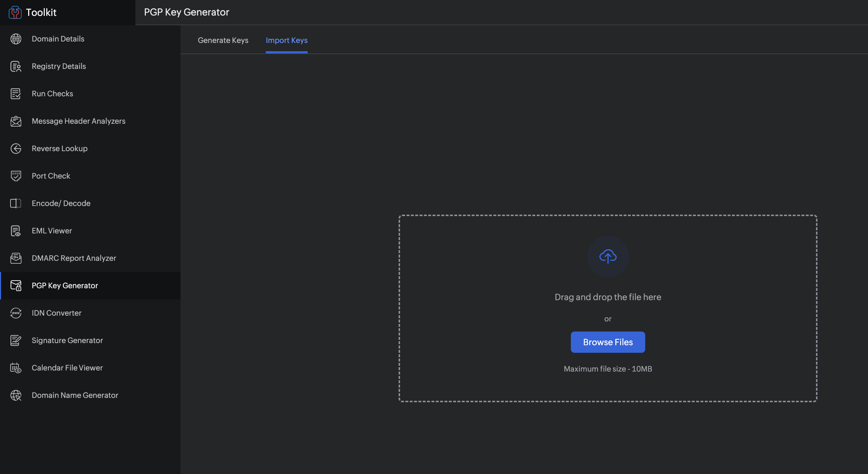Click the Toolkit logo icon
This screenshot has width=868, height=474.
[x=15, y=12]
